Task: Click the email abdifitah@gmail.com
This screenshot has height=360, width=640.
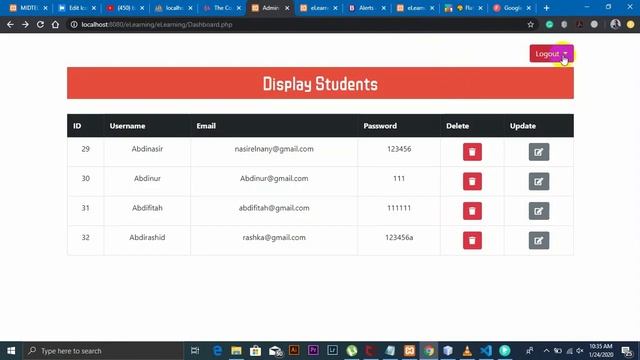Action: point(274,208)
